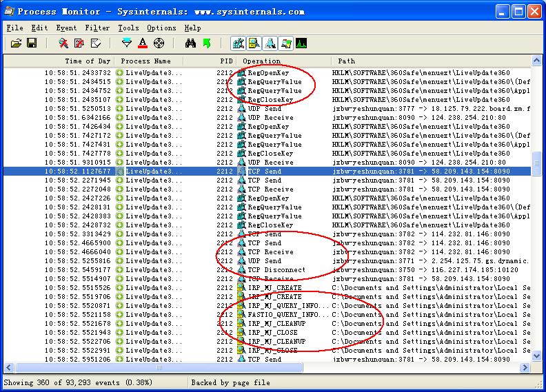Screen dimensions: 546x392
Task: Click the Save toolbar icon
Action: click(32, 43)
